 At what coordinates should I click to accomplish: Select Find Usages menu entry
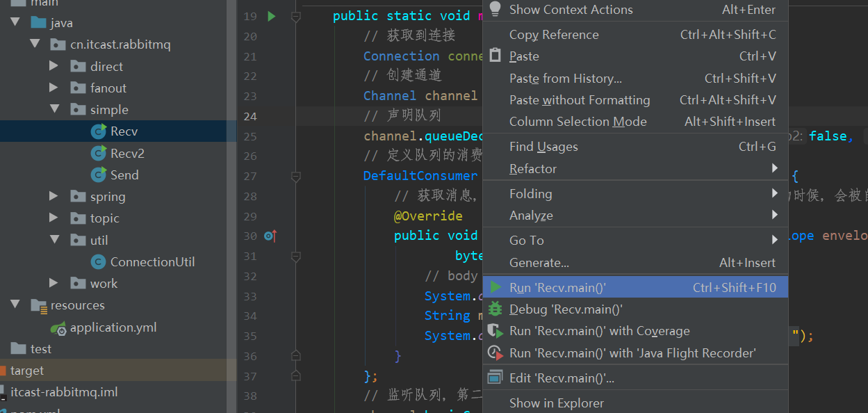pos(635,147)
